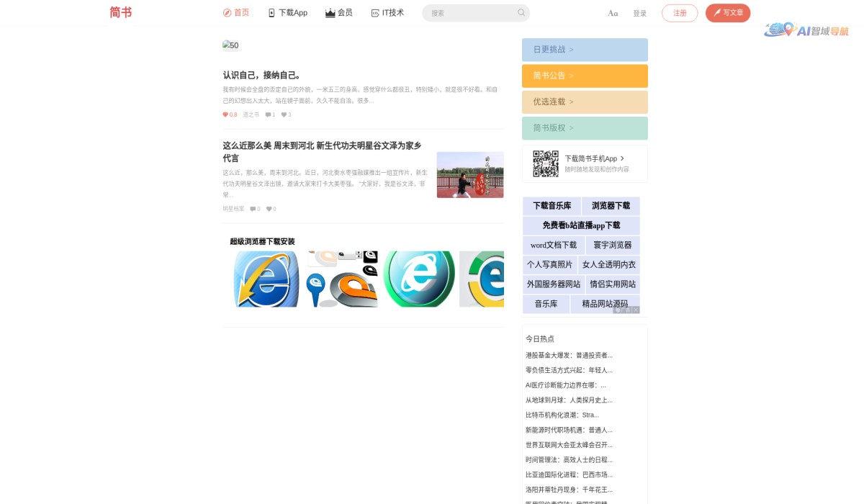Click the AI智域导航 logo in top corner

coord(807,30)
